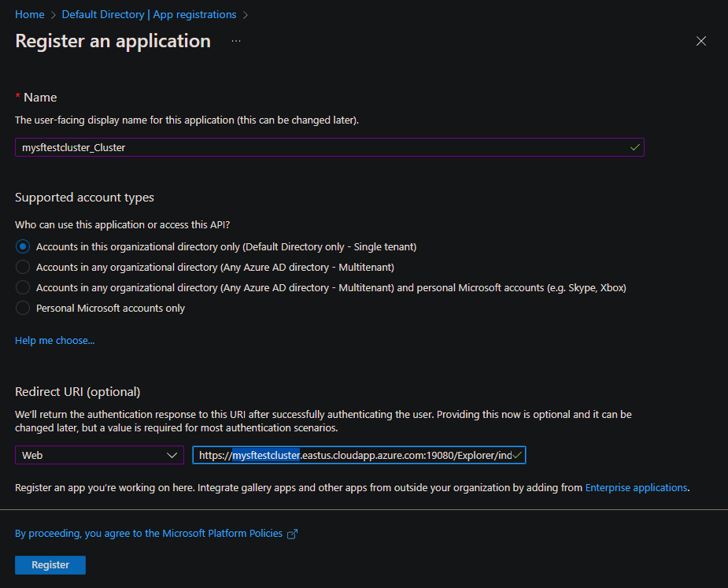This screenshot has width=728, height=588.
Task: Go to Home breadcrumb
Action: click(x=30, y=14)
